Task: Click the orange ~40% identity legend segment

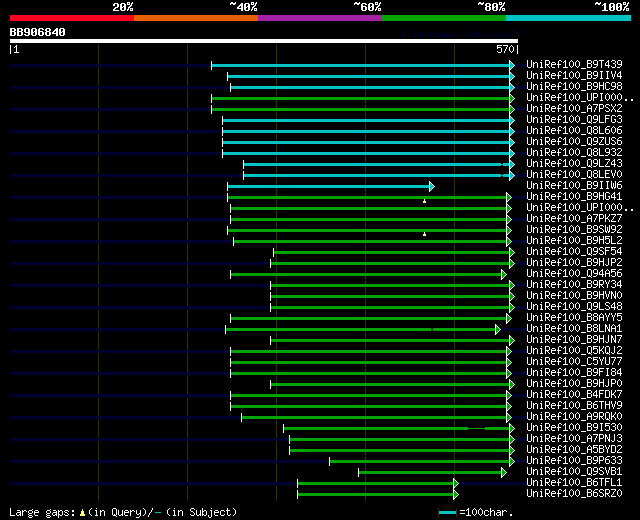Action: click(x=196, y=18)
